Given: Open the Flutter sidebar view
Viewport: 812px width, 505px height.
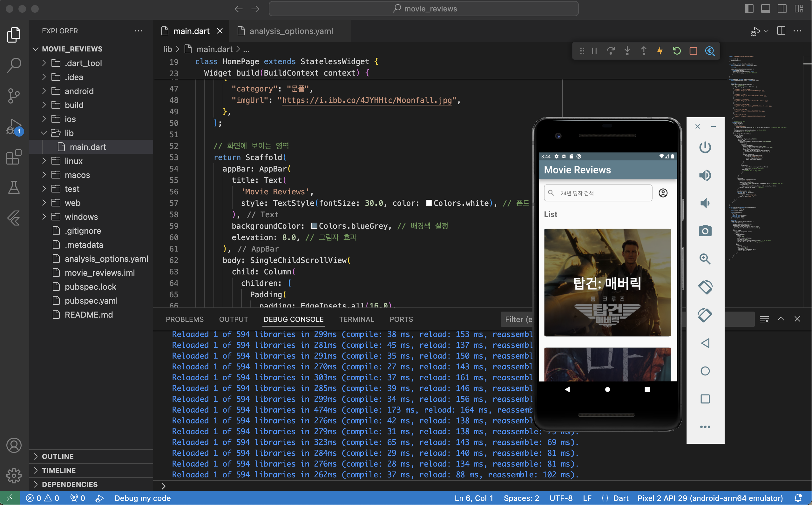Looking at the screenshot, I should [x=14, y=218].
